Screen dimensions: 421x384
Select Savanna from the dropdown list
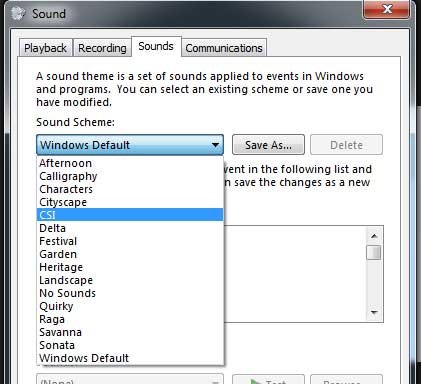click(x=130, y=332)
